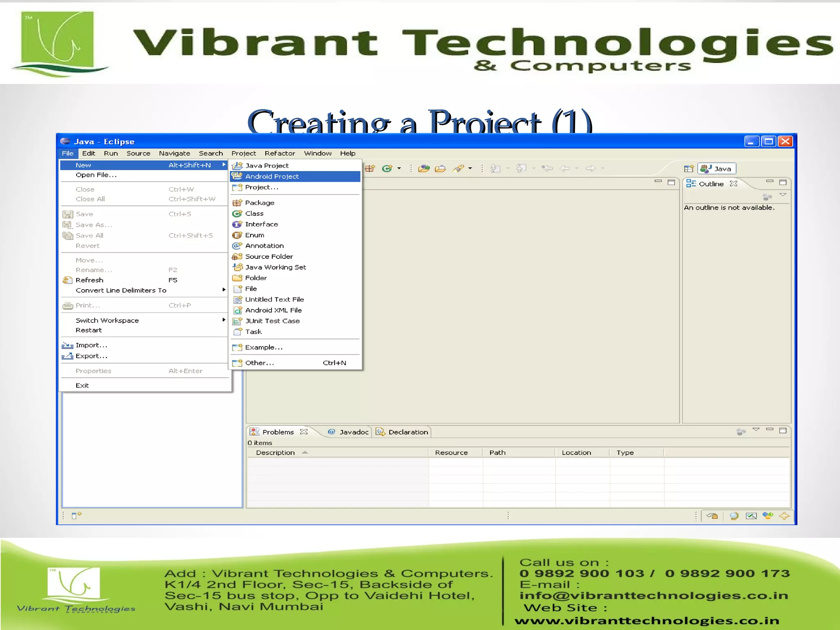Toggle the Java perspective button
The image size is (840, 630).
717,169
